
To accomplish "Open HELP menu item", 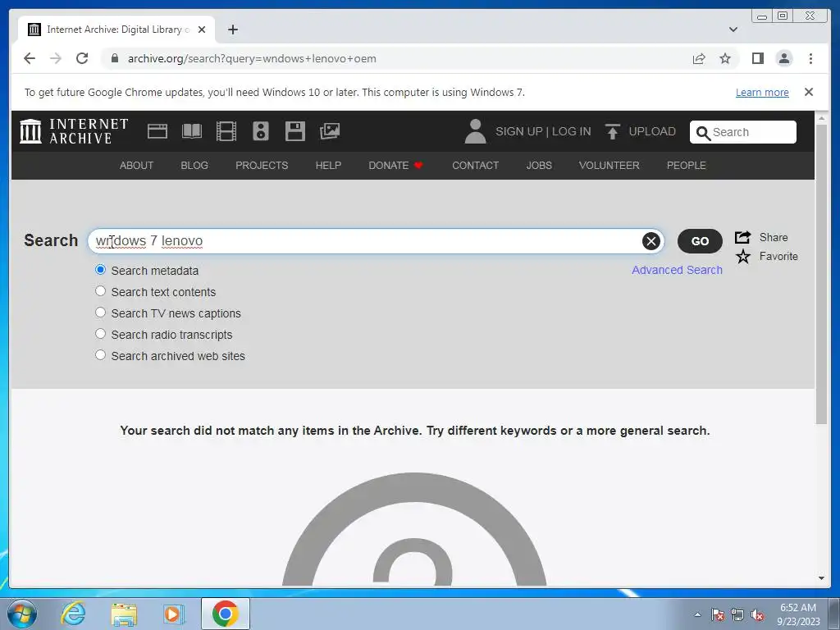I will pyautogui.click(x=328, y=166).
